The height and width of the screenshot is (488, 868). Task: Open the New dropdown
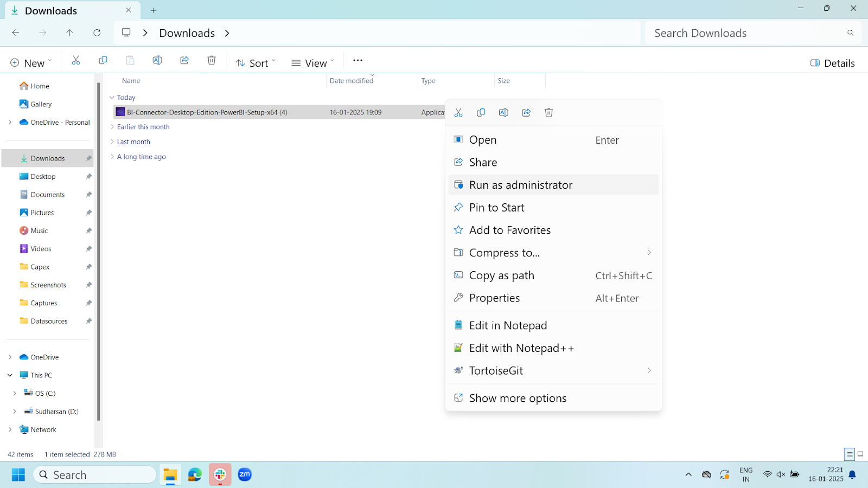coord(31,63)
